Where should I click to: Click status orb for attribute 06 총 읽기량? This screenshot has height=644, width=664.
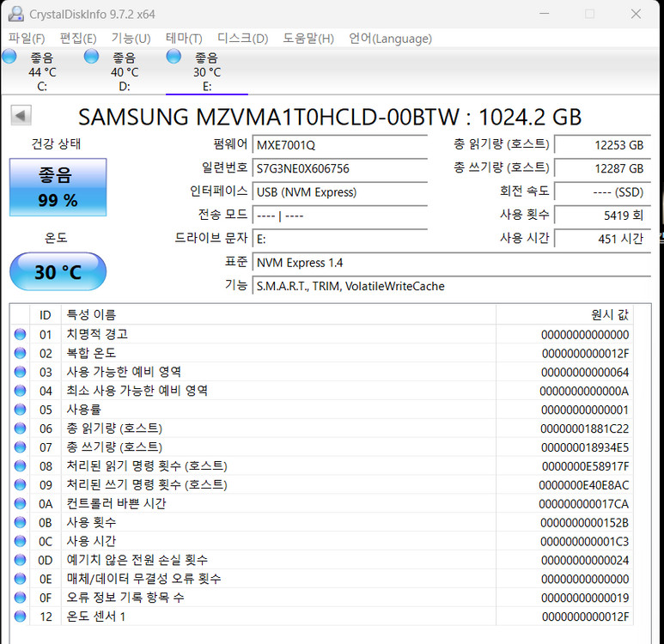pyautogui.click(x=20, y=428)
